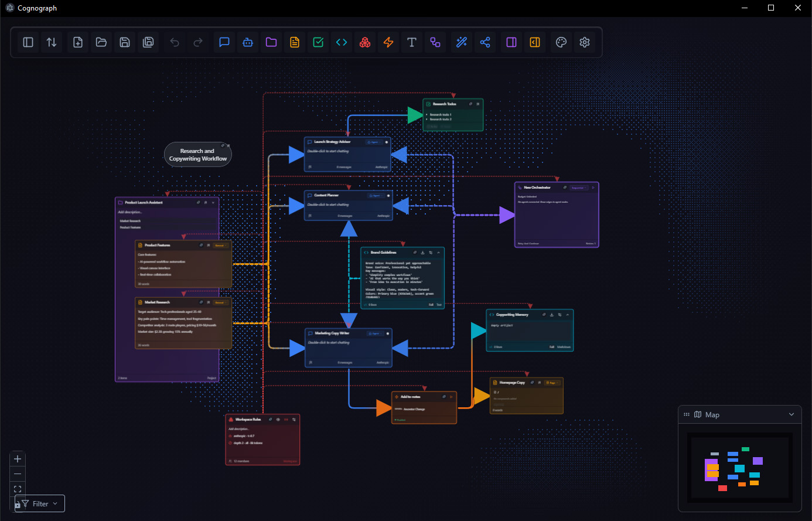Click Retry And Continue on New Orchestrator
Viewport: 812px width, 521px height.
click(528, 243)
